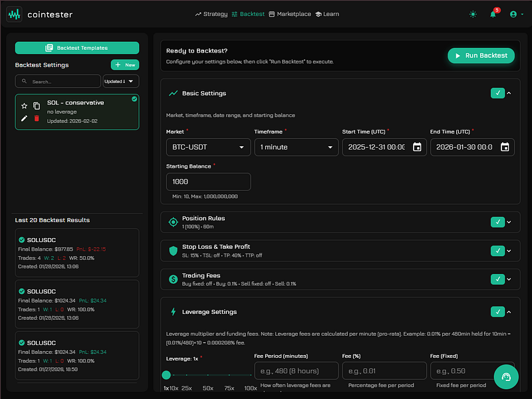The height and width of the screenshot is (399, 532).
Task: Select the SOL - conservative setting card
Action: tap(77, 112)
